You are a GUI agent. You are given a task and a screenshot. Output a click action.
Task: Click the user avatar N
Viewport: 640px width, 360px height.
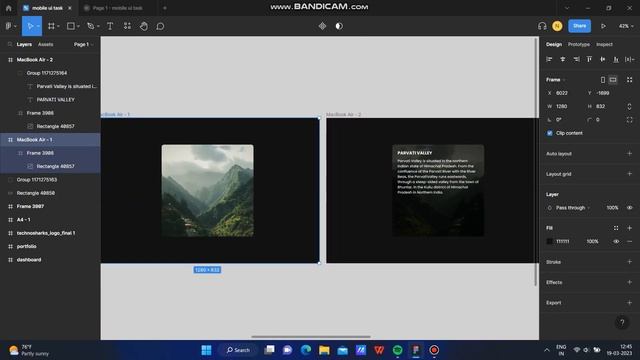click(557, 26)
